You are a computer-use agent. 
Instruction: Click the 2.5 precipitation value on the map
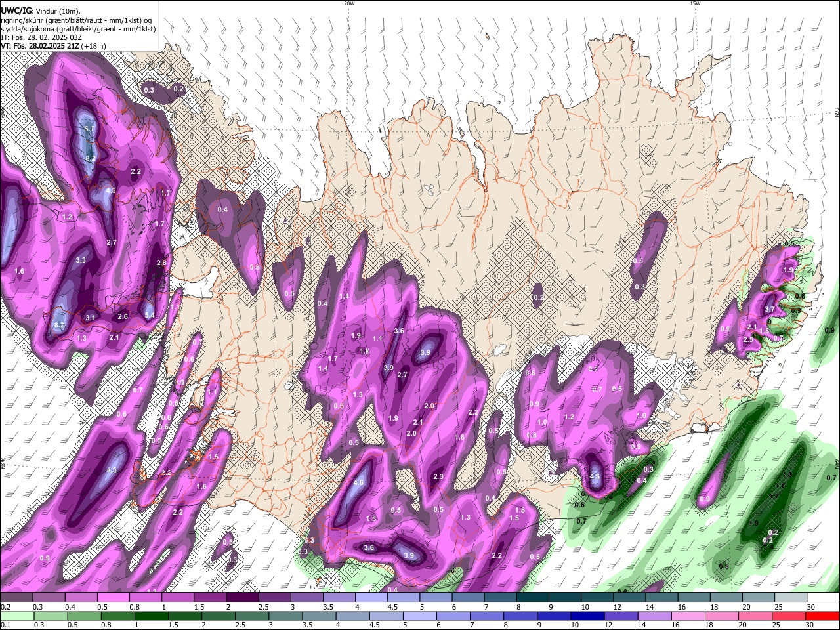[748, 339]
